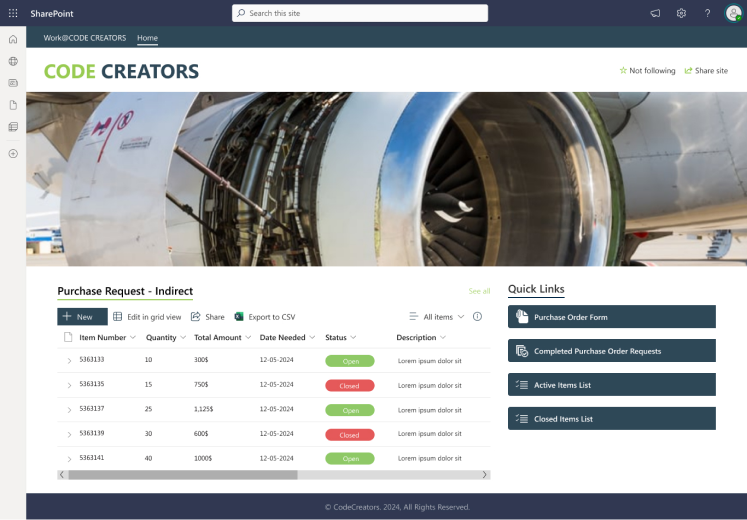This screenshot has height=520, width=747.
Task: Open the All items view dropdown
Action: 437,317
